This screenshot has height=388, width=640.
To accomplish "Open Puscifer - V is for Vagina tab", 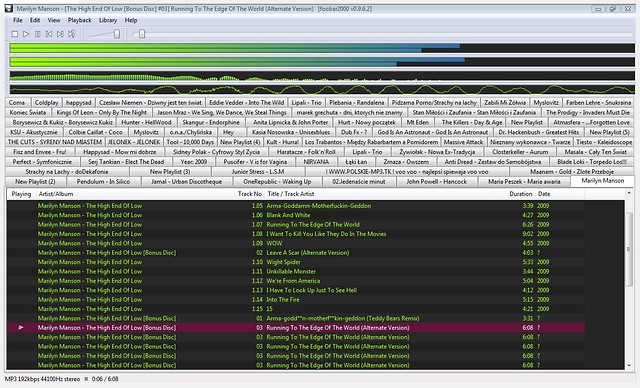I will click(x=255, y=162).
